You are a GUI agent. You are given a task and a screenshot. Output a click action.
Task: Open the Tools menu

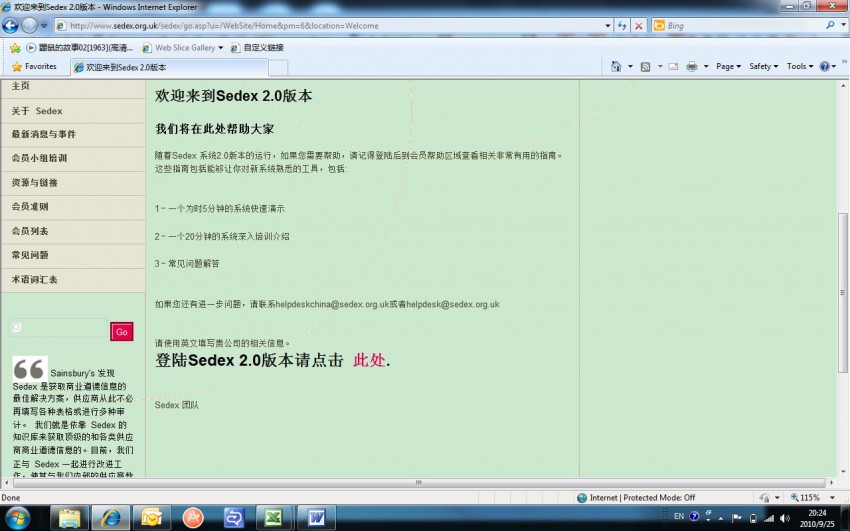pyautogui.click(x=800, y=67)
